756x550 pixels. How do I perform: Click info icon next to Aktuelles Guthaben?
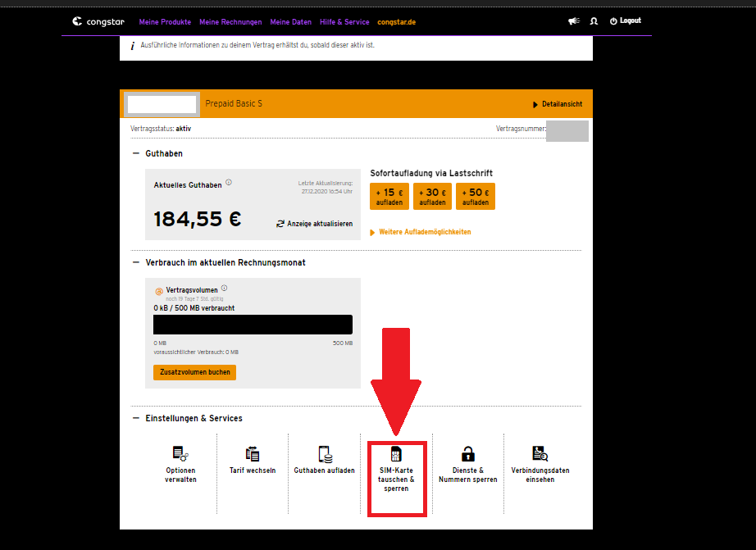click(x=229, y=182)
